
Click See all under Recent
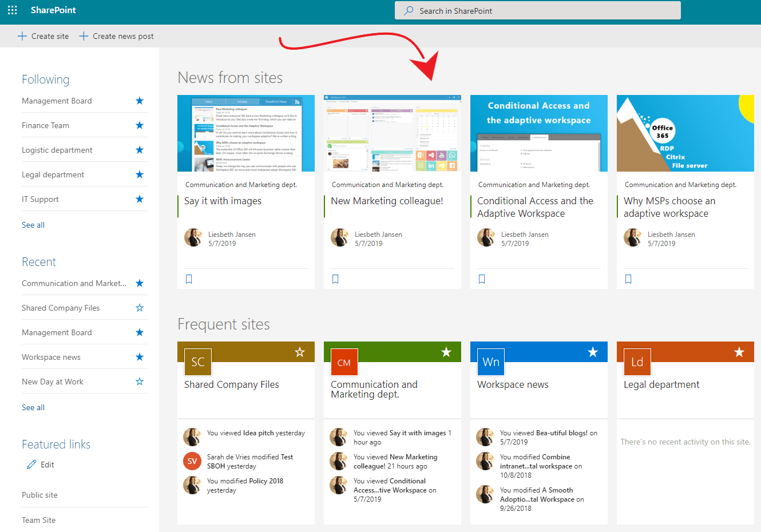click(x=33, y=407)
